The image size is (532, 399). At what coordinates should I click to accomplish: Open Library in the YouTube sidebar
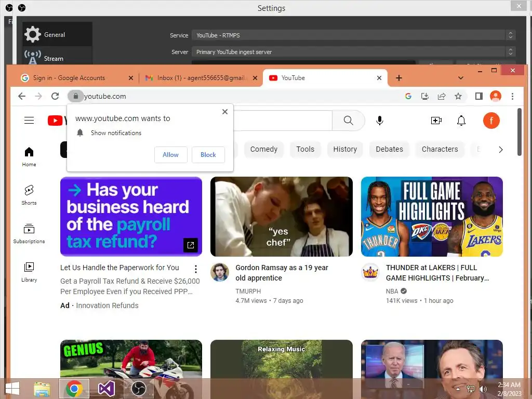(29, 272)
